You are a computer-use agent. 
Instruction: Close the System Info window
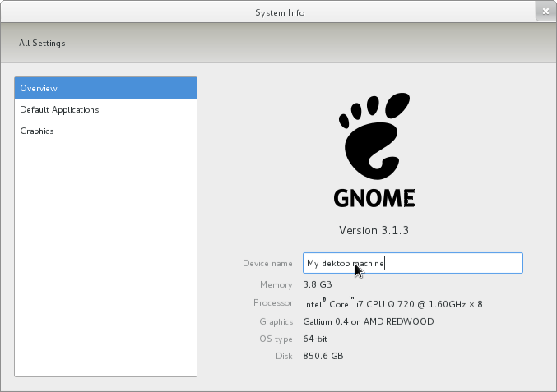coord(545,12)
